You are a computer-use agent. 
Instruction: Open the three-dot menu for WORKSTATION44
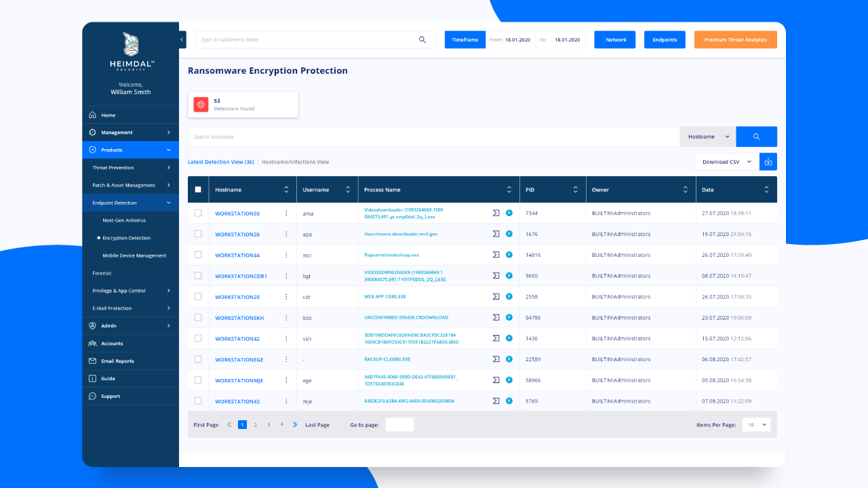pyautogui.click(x=286, y=256)
